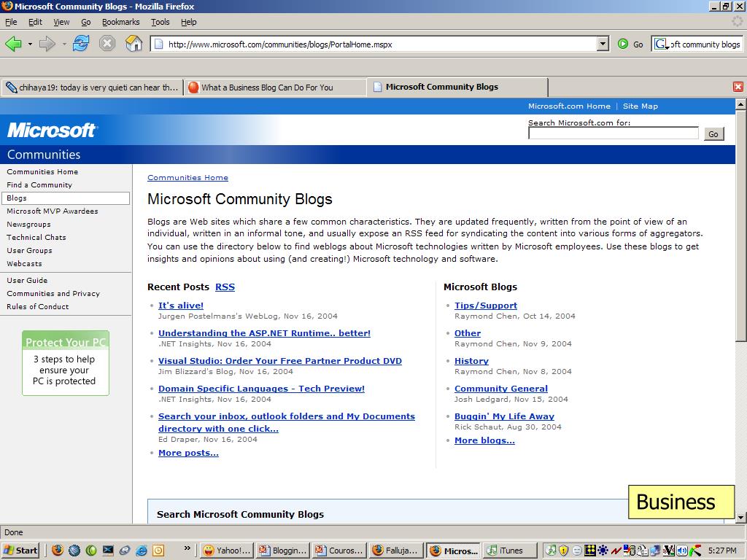Open the "It's alive!" post
Image resolution: width=747 pixels, height=560 pixels.
[x=181, y=306]
